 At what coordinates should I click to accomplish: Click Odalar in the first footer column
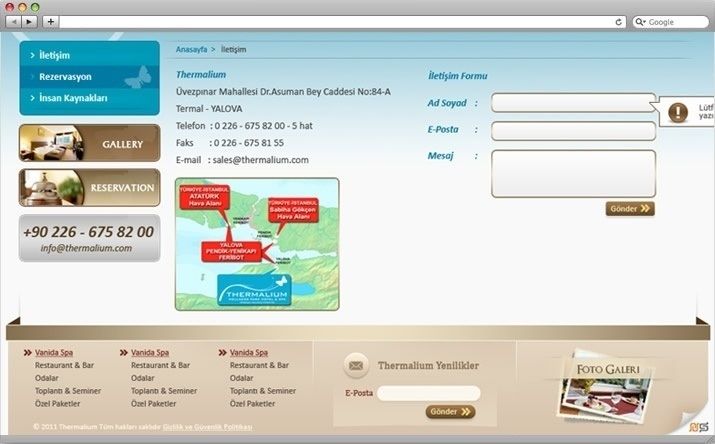point(47,378)
